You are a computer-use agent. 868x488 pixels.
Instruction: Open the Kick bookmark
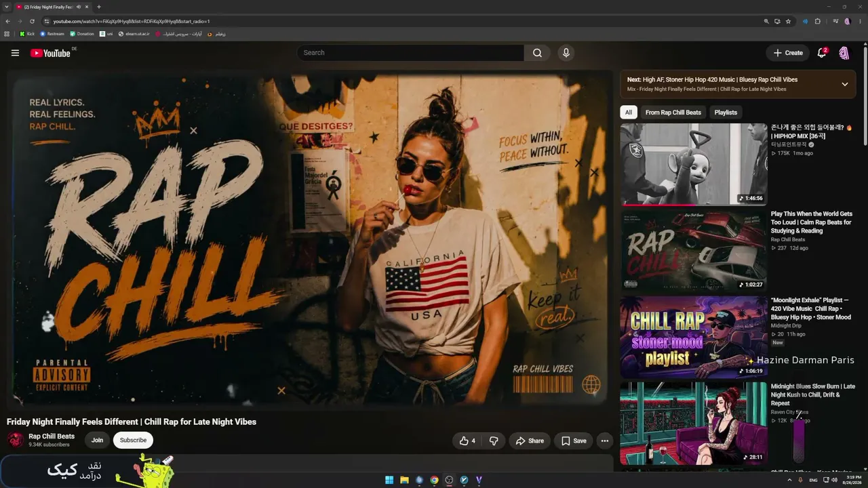point(27,34)
